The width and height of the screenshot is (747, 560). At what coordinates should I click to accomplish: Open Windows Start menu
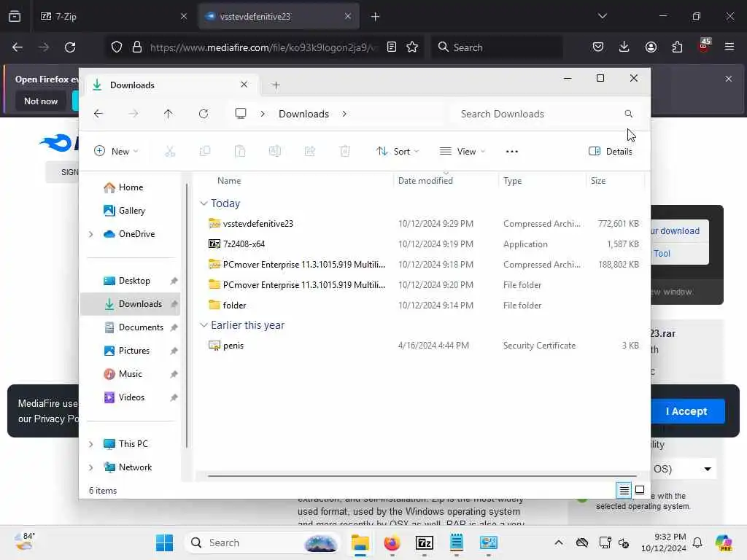[x=164, y=542]
